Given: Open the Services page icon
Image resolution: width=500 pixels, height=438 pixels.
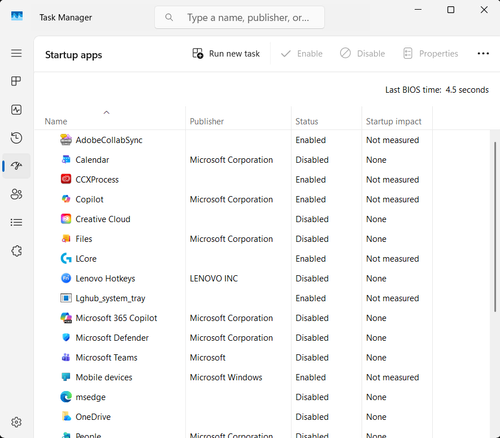Looking at the screenshot, I should [16, 251].
